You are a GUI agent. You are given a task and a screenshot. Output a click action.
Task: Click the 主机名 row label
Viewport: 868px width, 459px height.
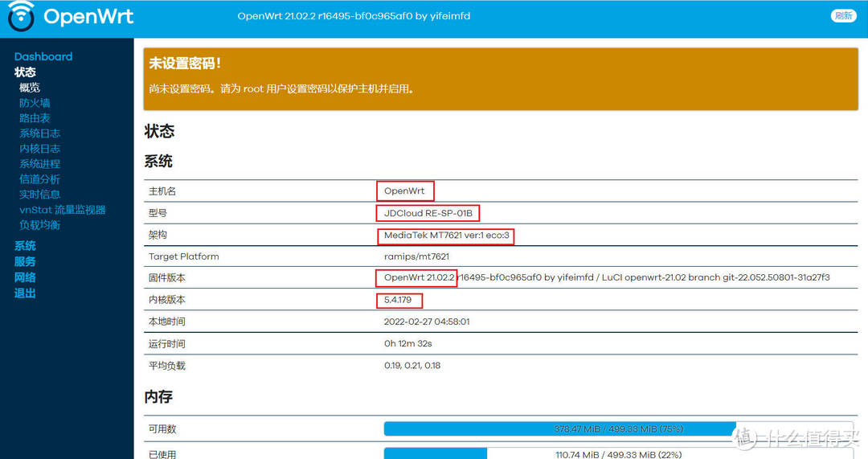click(x=162, y=191)
